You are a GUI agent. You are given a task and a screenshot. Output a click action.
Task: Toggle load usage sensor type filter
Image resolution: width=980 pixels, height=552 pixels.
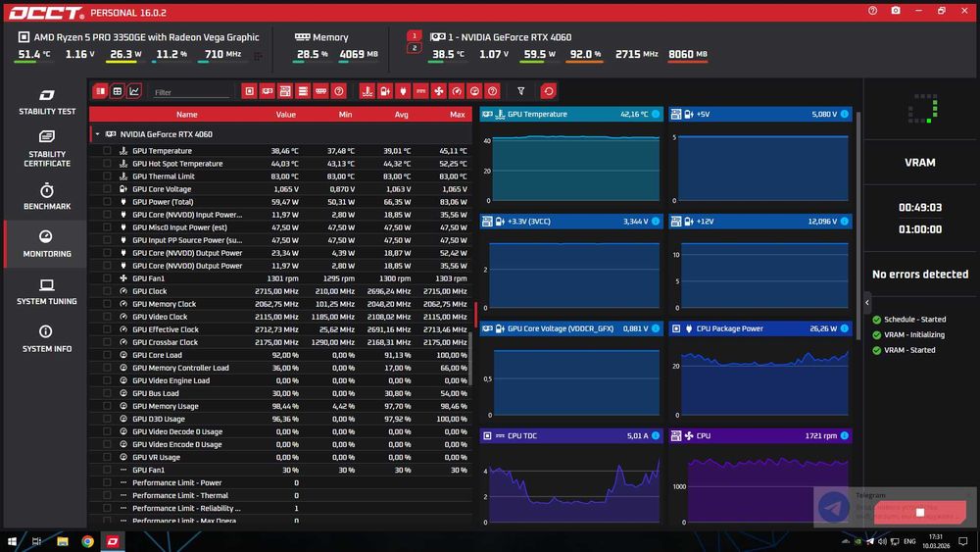click(x=474, y=91)
